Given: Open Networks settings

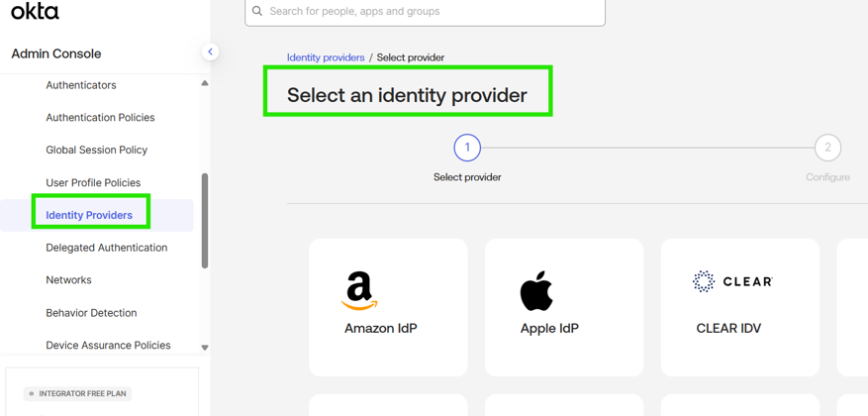Looking at the screenshot, I should [x=68, y=280].
